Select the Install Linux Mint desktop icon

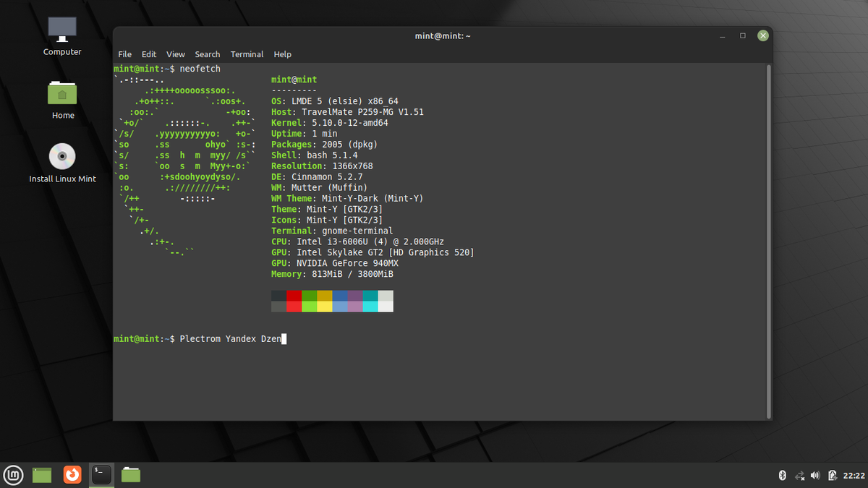coord(62,163)
